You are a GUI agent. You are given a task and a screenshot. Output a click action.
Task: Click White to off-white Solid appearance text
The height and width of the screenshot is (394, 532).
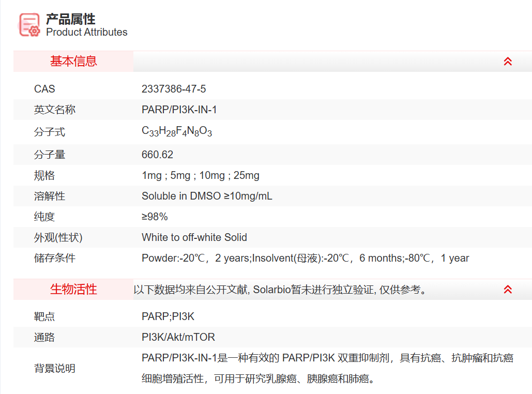pos(194,237)
